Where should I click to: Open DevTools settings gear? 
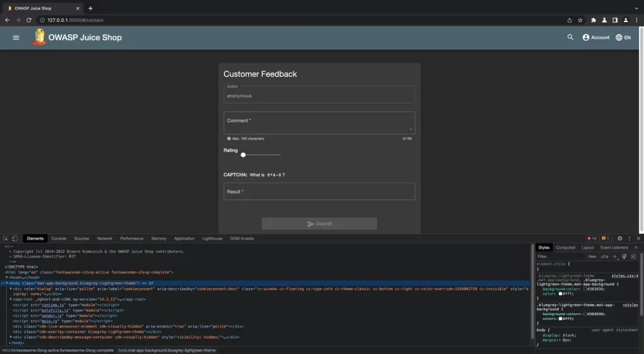pos(619,238)
